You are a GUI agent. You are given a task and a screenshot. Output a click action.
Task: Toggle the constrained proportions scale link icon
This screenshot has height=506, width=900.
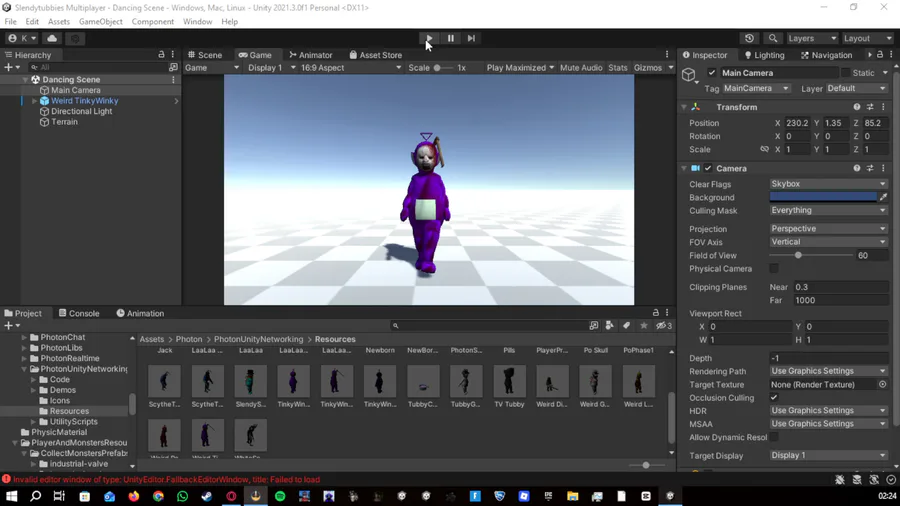click(x=764, y=149)
